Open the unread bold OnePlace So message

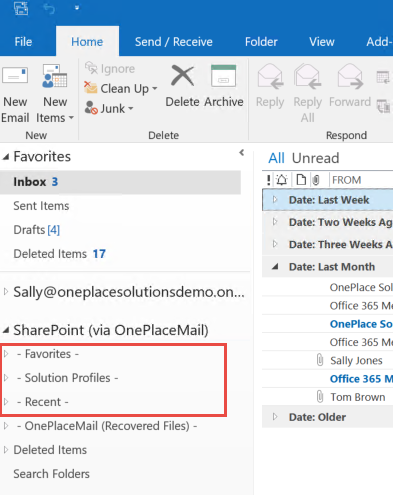(x=361, y=324)
